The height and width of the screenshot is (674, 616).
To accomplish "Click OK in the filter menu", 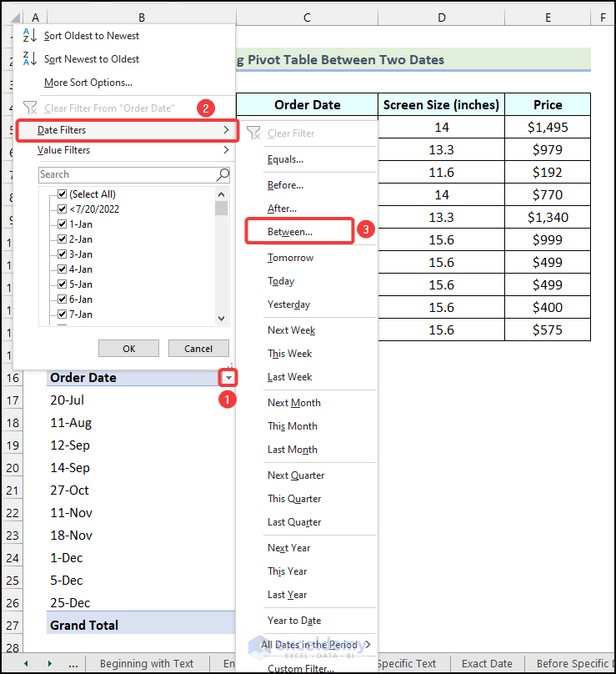I will click(x=129, y=348).
